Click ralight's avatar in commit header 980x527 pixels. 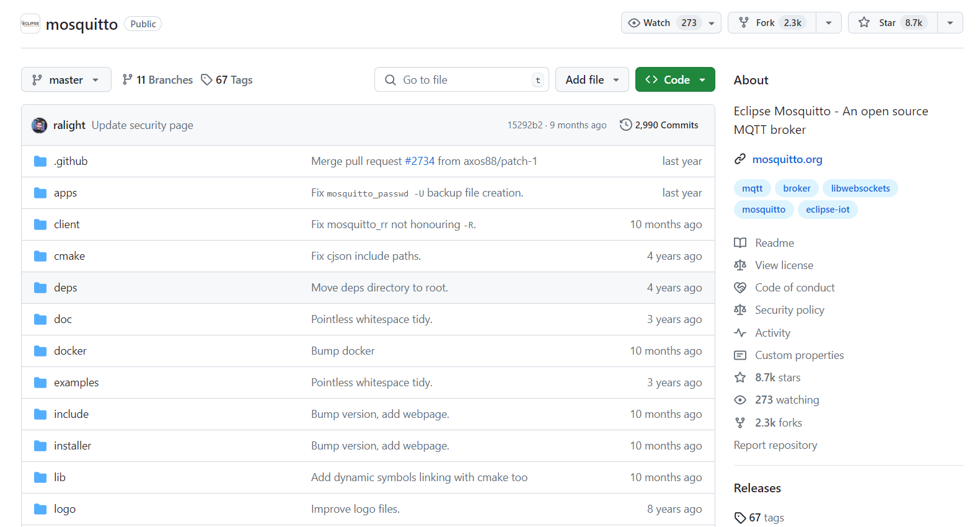pyautogui.click(x=39, y=125)
